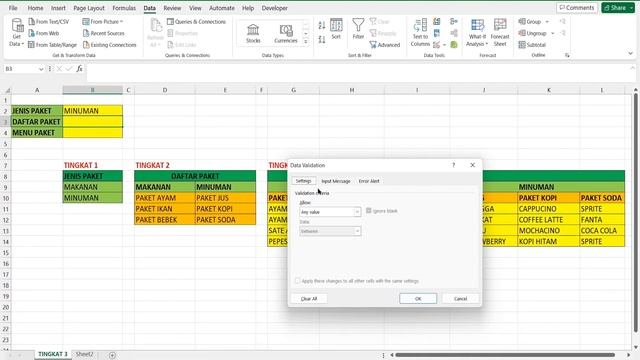Open Recent Sources

(103, 33)
